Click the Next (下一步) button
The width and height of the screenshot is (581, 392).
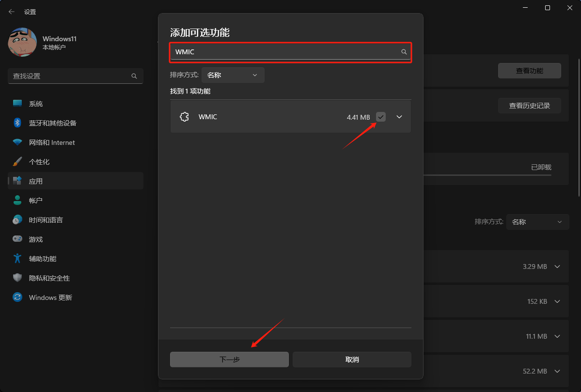pos(229,360)
